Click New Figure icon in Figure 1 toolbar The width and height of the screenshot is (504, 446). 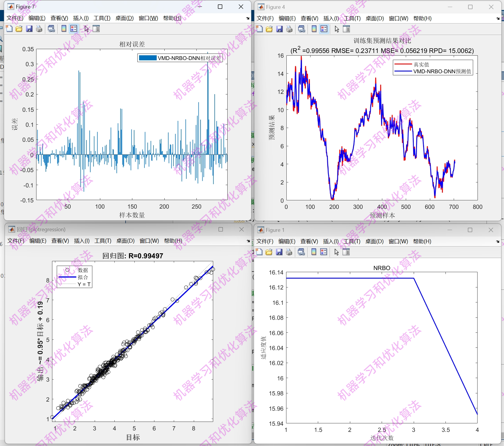click(259, 252)
